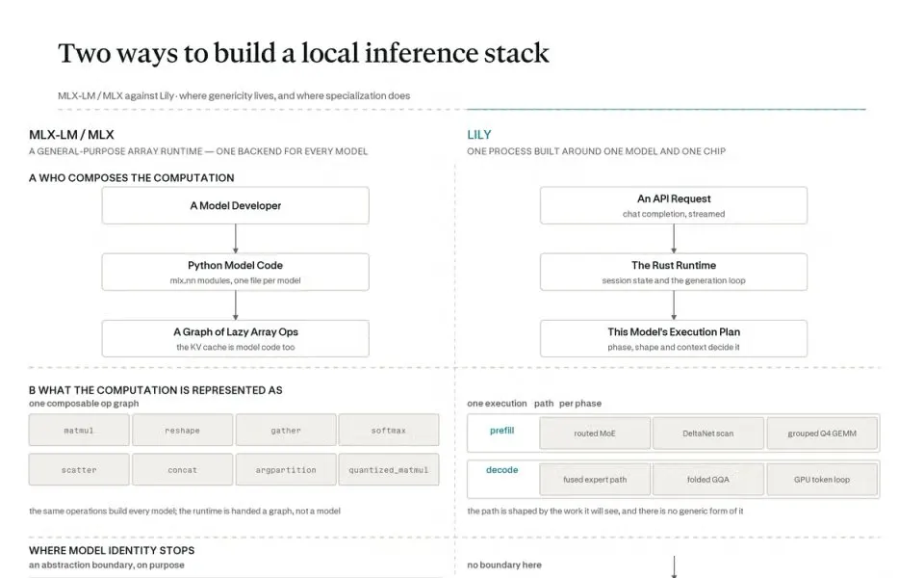The width and height of the screenshot is (924, 578).
Task: Click the 'gather' op tile
Action: pyautogui.click(x=286, y=430)
